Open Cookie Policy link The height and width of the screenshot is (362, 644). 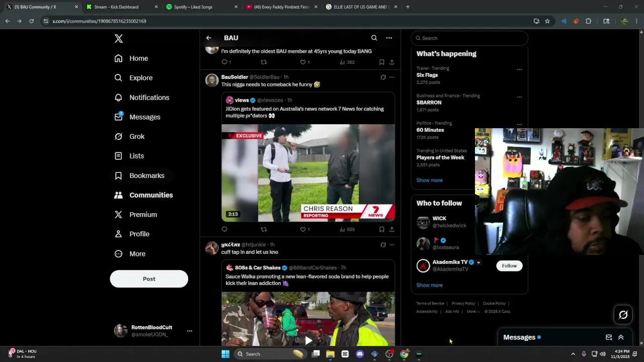click(494, 304)
